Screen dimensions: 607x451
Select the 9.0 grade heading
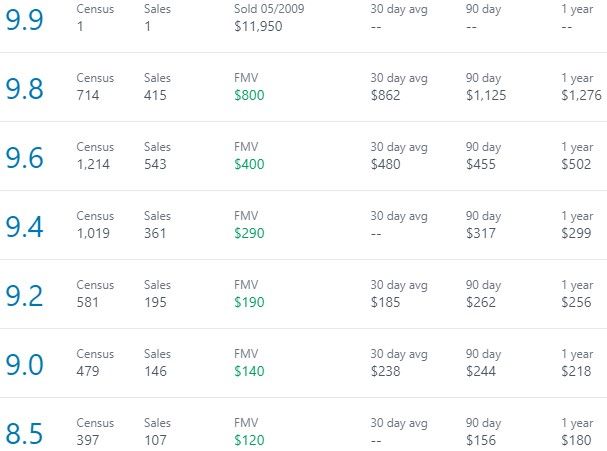point(24,365)
